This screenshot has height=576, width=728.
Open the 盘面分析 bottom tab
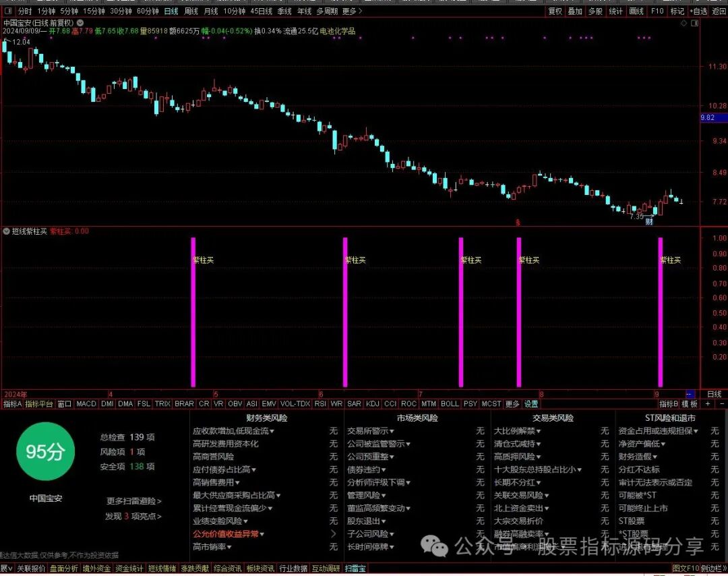(64, 568)
